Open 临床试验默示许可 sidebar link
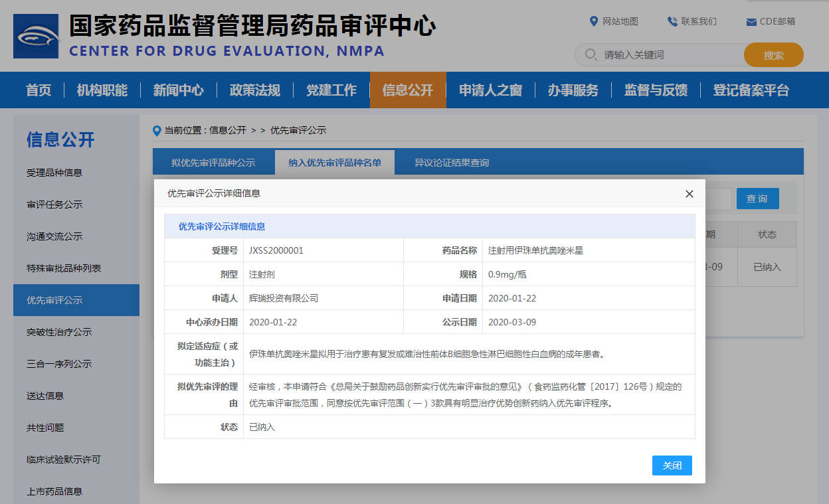Screen dimensions: 829x504 pos(63,460)
